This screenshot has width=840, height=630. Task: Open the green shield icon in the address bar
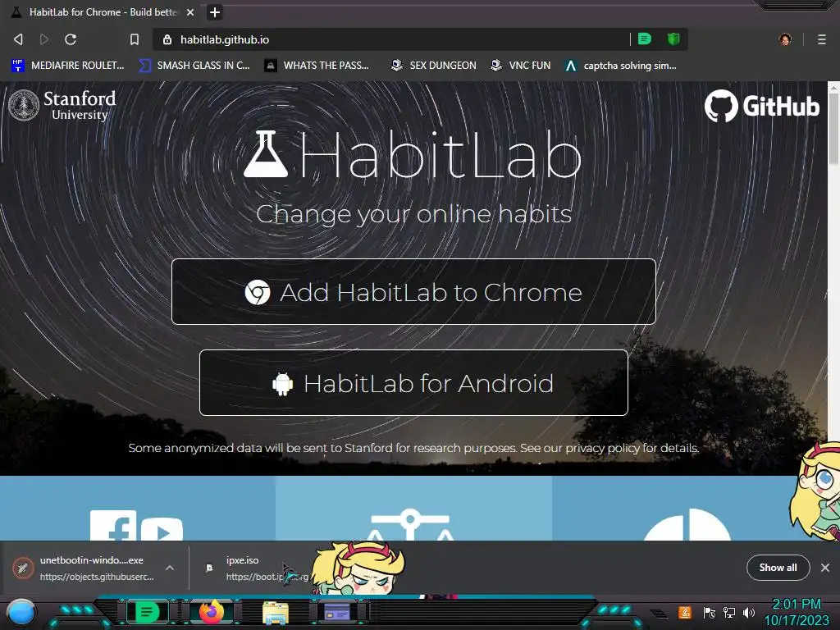(x=673, y=39)
